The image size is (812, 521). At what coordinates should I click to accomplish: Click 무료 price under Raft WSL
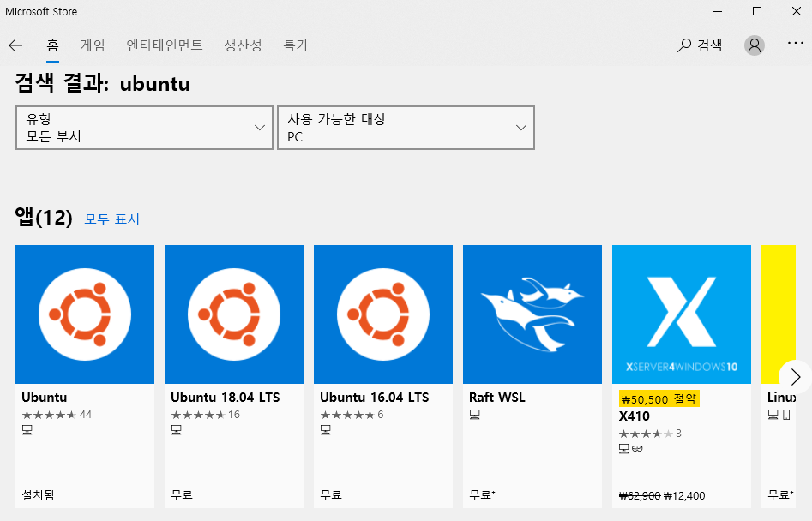point(482,495)
